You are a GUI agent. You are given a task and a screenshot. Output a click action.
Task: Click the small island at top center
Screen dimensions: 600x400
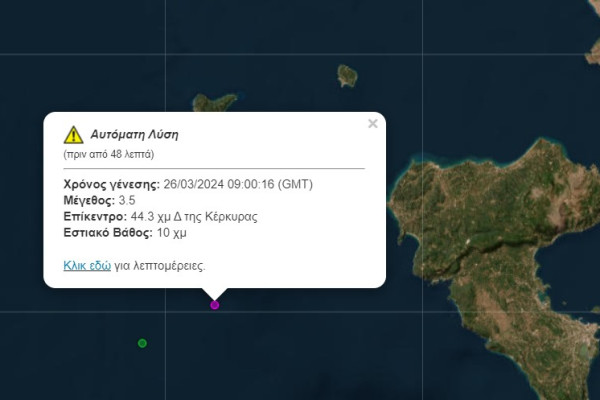[x=347, y=75]
